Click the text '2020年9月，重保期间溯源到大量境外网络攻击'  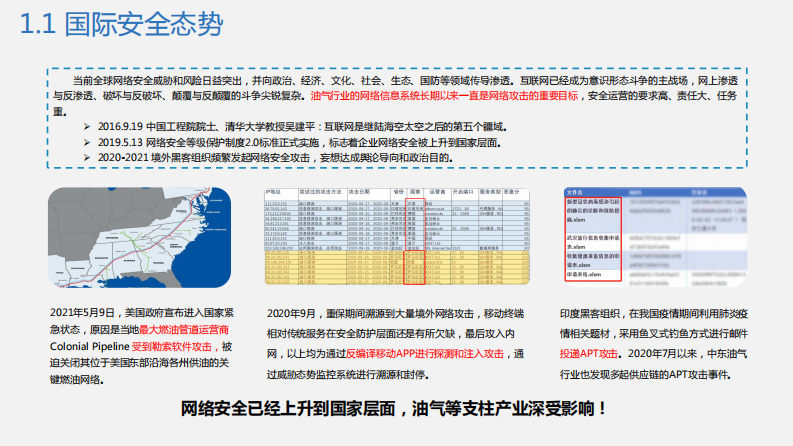click(x=370, y=314)
